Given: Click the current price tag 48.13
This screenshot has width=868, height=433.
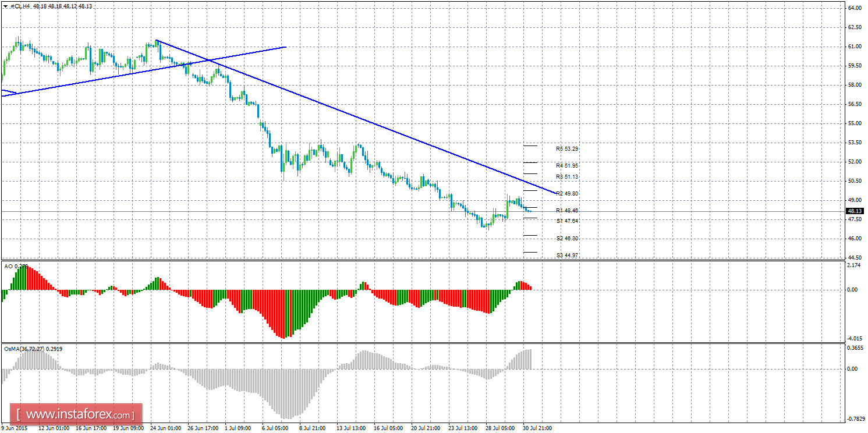Looking at the screenshot, I should click(855, 211).
